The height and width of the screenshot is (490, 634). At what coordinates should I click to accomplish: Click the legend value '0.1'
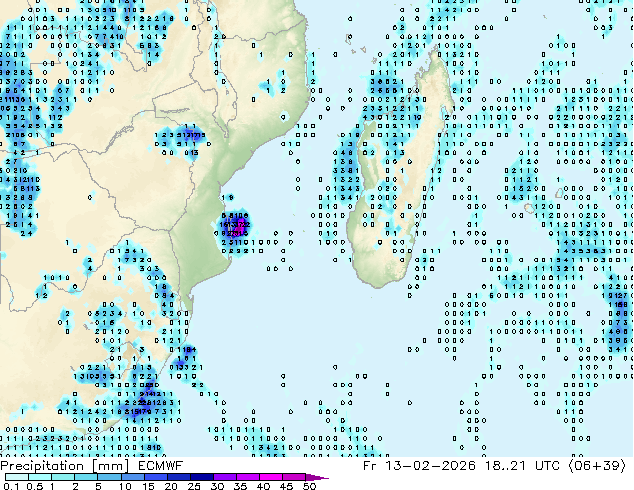11,486
